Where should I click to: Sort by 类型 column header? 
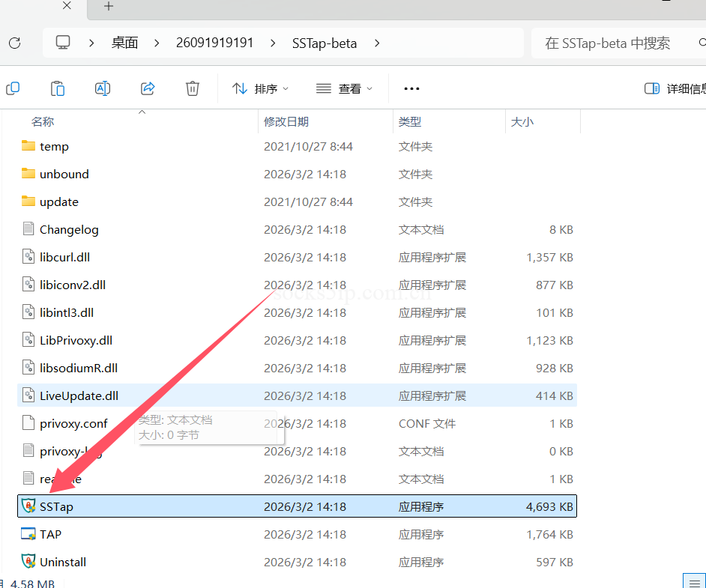(410, 121)
